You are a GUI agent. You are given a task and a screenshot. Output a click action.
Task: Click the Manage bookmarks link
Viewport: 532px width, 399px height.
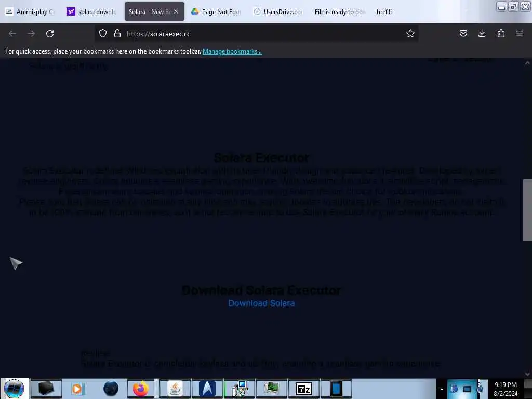tap(232, 51)
